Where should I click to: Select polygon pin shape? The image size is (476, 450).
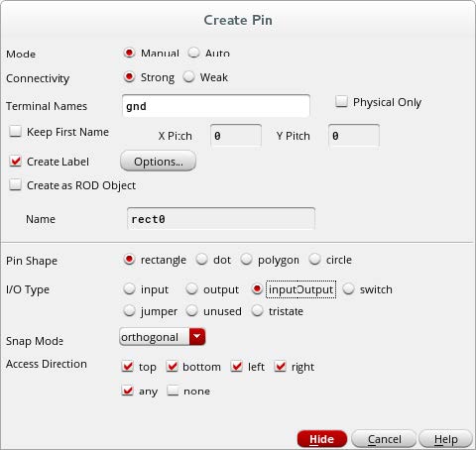pos(246,260)
